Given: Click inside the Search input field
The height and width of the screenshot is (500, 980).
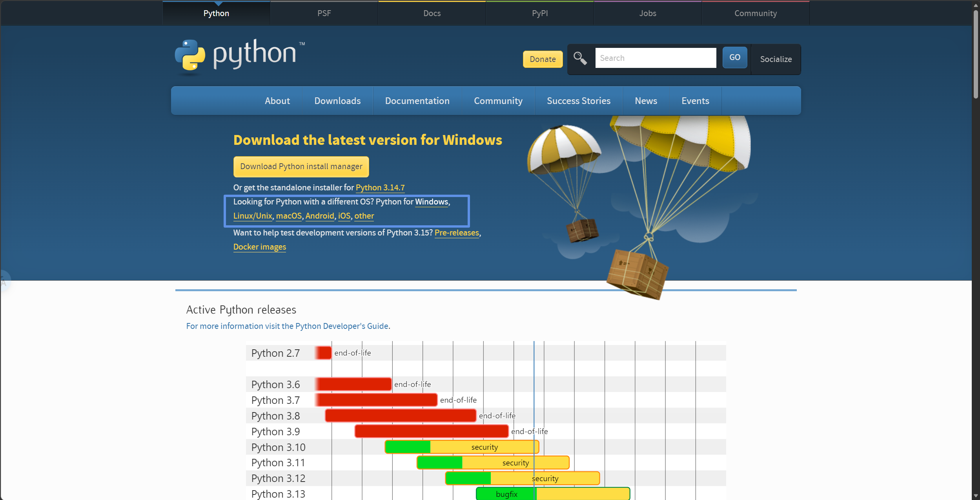Looking at the screenshot, I should [656, 58].
